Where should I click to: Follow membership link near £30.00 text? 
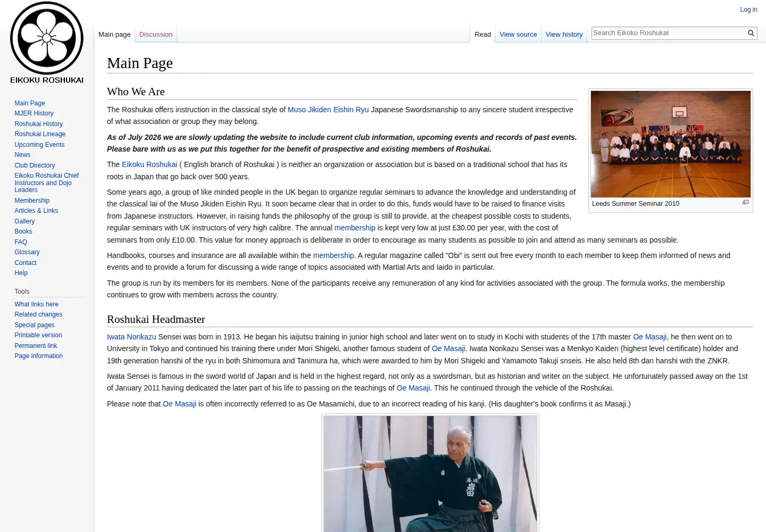pyautogui.click(x=355, y=228)
